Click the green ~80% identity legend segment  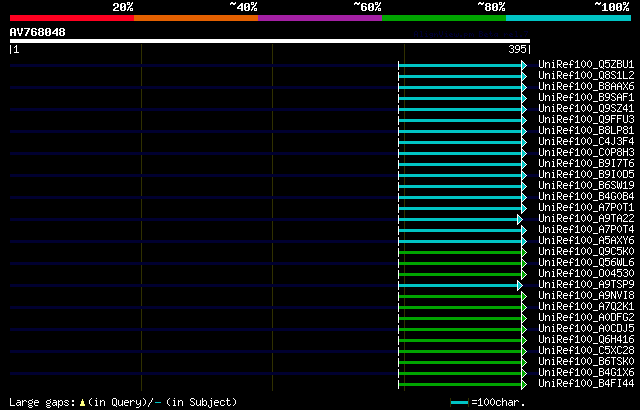444,18
